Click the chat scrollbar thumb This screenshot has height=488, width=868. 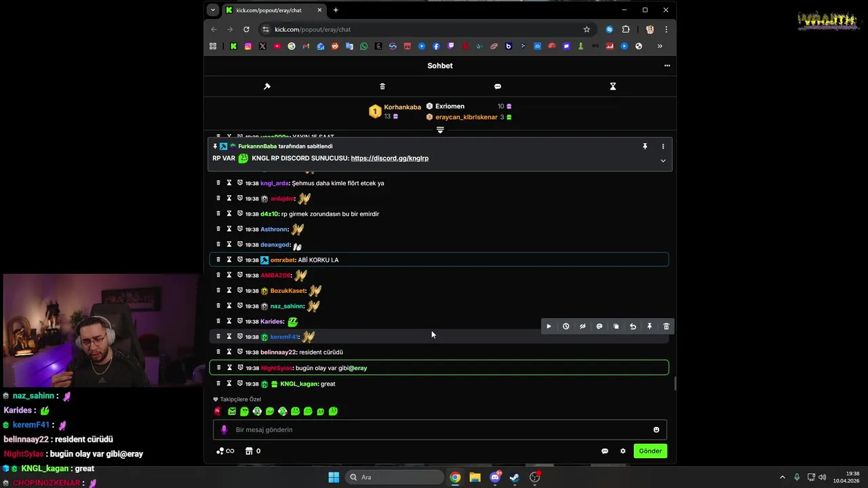point(675,384)
